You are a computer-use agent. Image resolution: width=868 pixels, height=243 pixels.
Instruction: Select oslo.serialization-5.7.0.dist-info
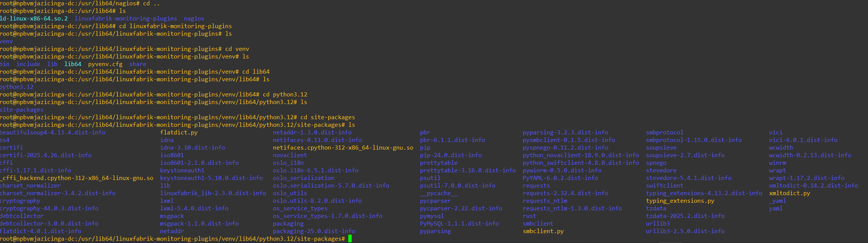click(331, 186)
